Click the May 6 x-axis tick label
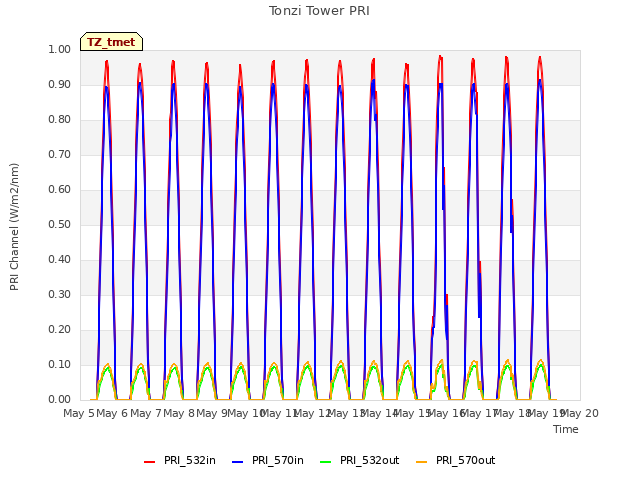Image resolution: width=640 pixels, height=480 pixels. [x=112, y=413]
